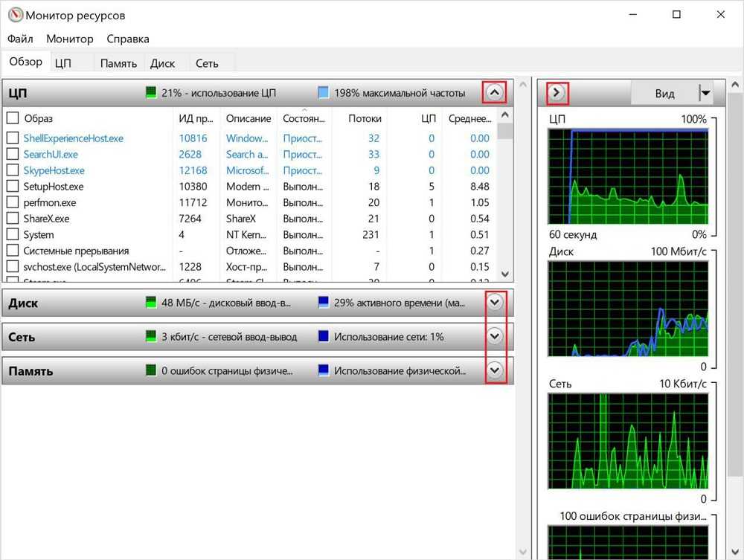This screenshot has width=744, height=560.
Task: Open the Вид dropdown arrow
Action: [705, 93]
